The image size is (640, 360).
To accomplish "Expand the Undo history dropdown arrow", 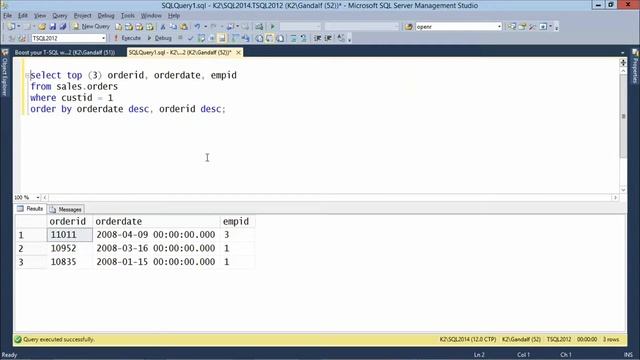I will (x=205, y=27).
